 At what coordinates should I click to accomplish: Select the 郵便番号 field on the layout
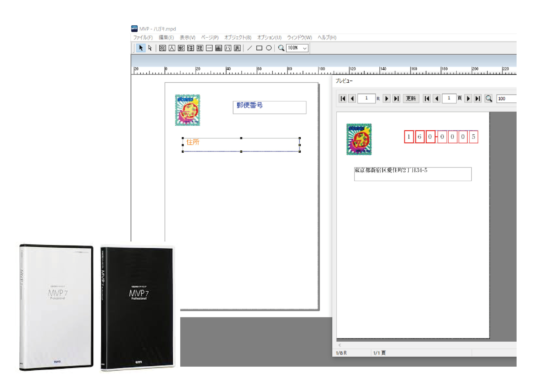pyautogui.click(x=270, y=107)
